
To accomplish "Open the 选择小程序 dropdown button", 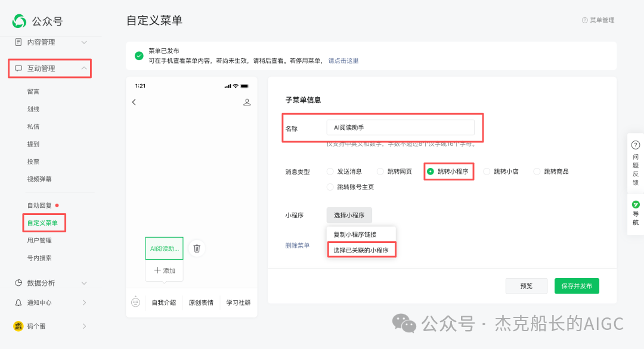I will coord(349,216).
